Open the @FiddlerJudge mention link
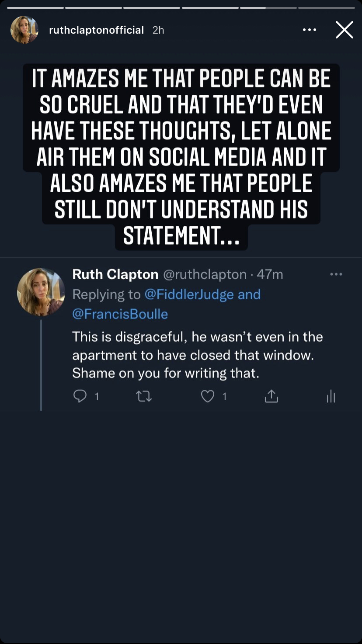362x644 pixels. tap(188, 294)
